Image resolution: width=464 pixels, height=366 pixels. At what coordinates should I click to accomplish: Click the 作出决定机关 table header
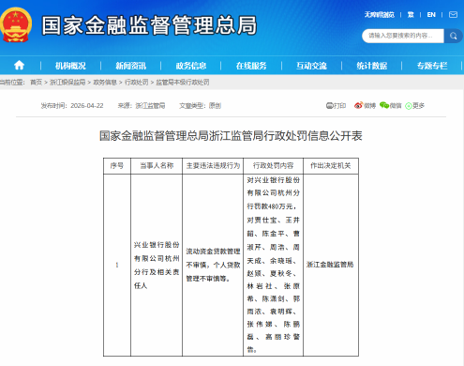pos(331,166)
